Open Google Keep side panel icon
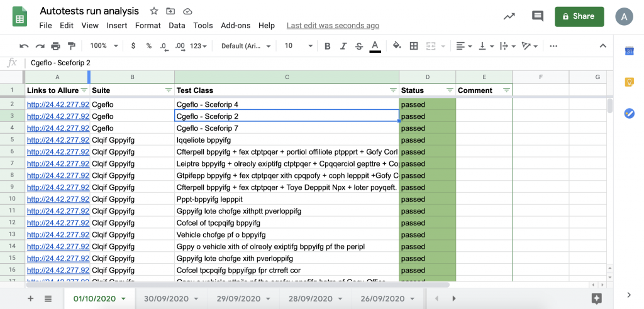644x309 pixels. [629, 82]
